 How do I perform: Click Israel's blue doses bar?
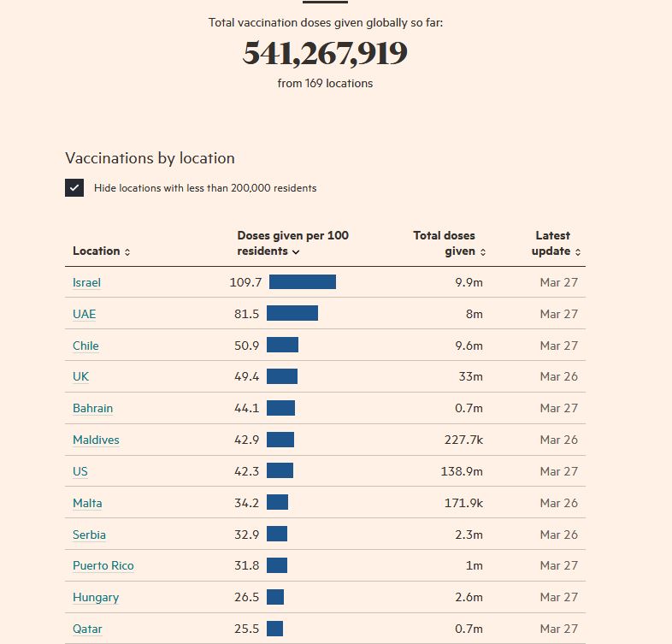click(302, 282)
